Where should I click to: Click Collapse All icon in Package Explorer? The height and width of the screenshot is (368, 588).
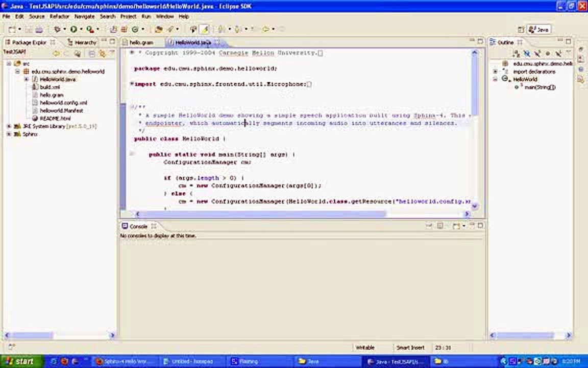point(92,54)
